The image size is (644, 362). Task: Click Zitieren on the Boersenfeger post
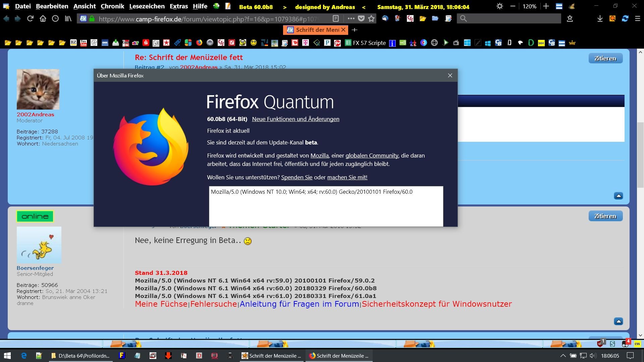(x=605, y=216)
